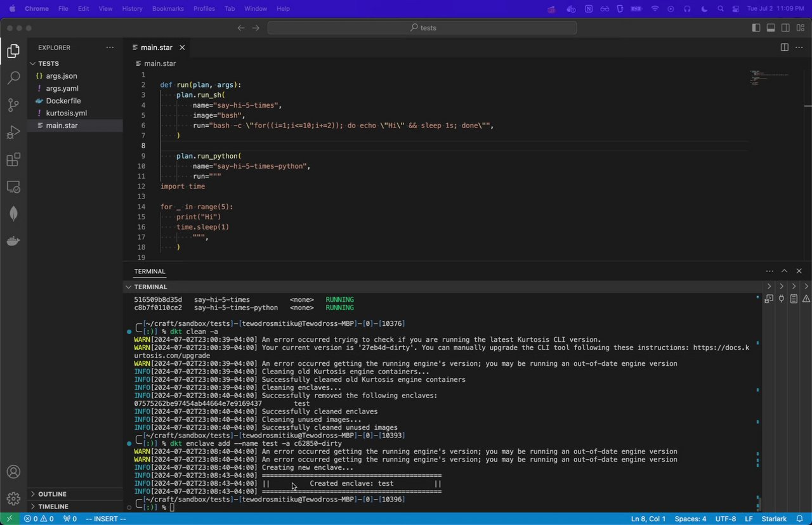The height and width of the screenshot is (525, 812).
Task: Open the Bookmarks menu in menu bar
Action: pyautogui.click(x=167, y=9)
